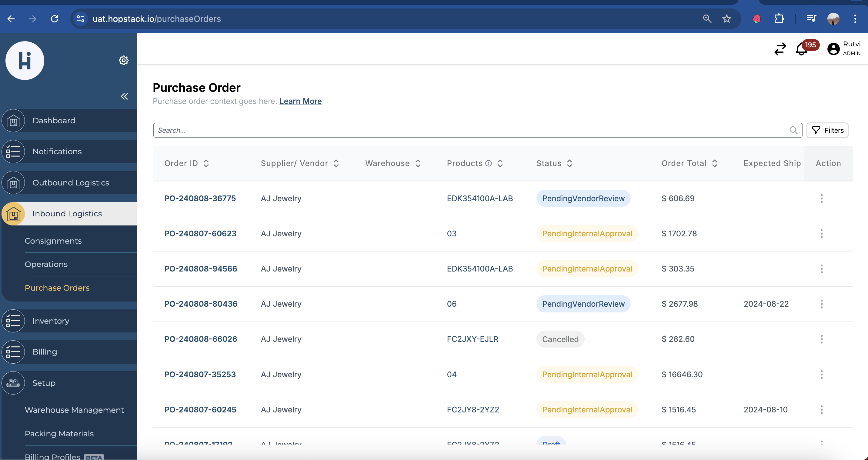The width and height of the screenshot is (868, 460).
Task: Open the Rutvi admin profile icon
Action: click(x=833, y=48)
